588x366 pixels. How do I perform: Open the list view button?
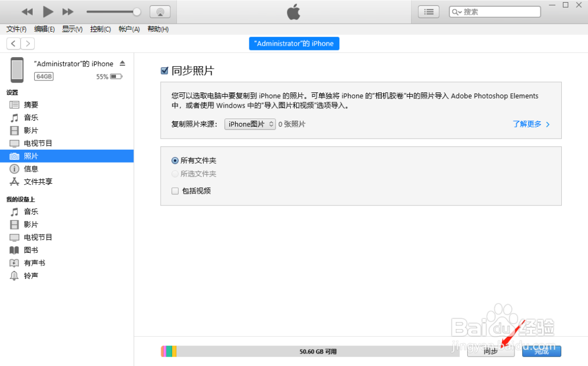click(x=428, y=12)
